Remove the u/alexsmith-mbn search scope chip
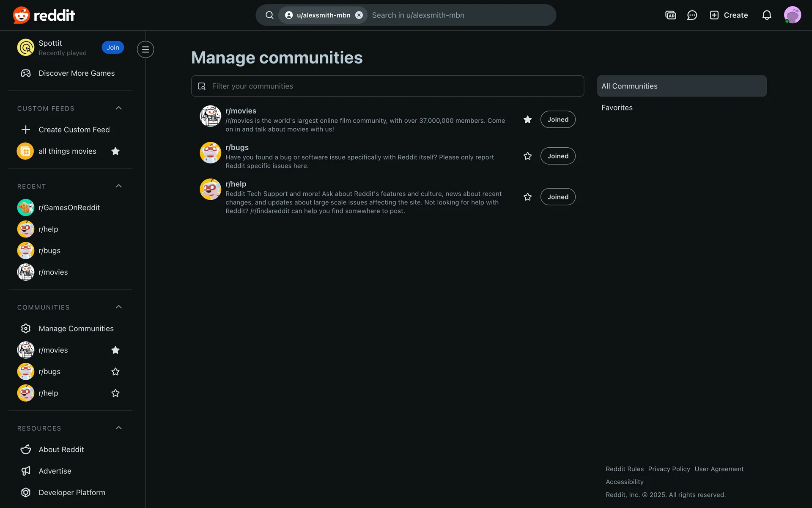Image resolution: width=812 pixels, height=508 pixels. point(359,15)
